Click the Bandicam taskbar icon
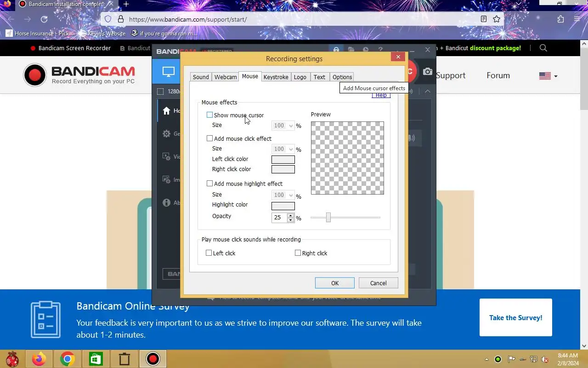This screenshot has height=368, width=588. coord(153,359)
